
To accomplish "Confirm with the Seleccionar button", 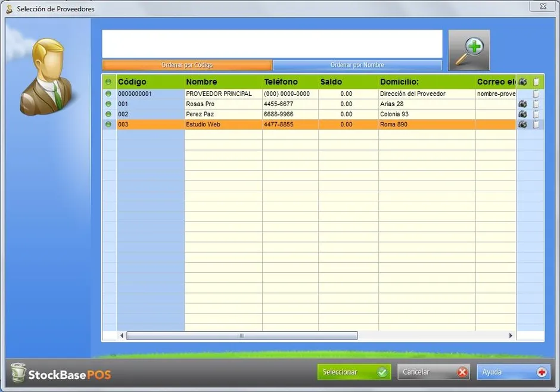I will click(354, 372).
